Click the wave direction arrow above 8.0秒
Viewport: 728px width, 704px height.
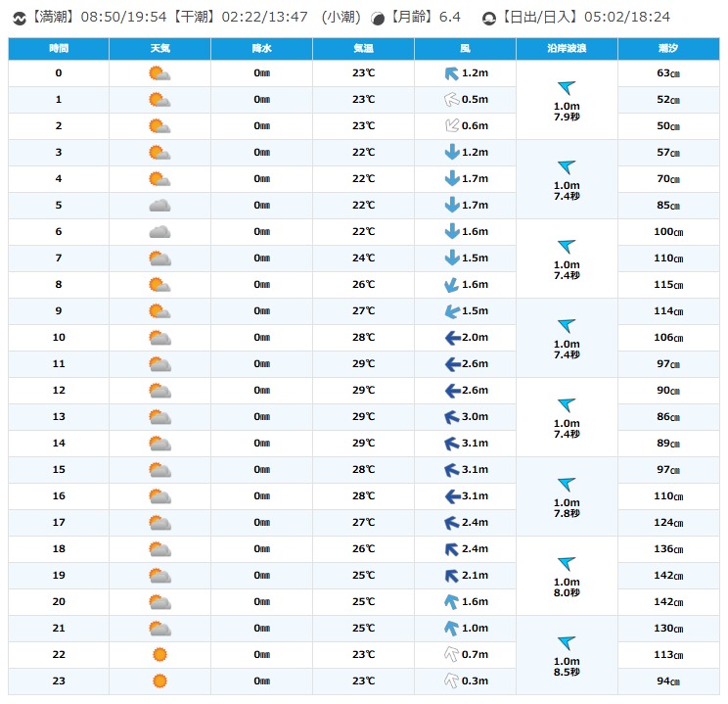click(x=567, y=564)
